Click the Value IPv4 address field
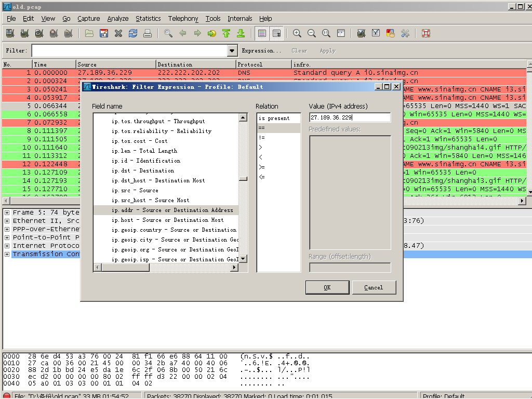Image resolution: width=532 pixels, height=399 pixels. click(350, 118)
